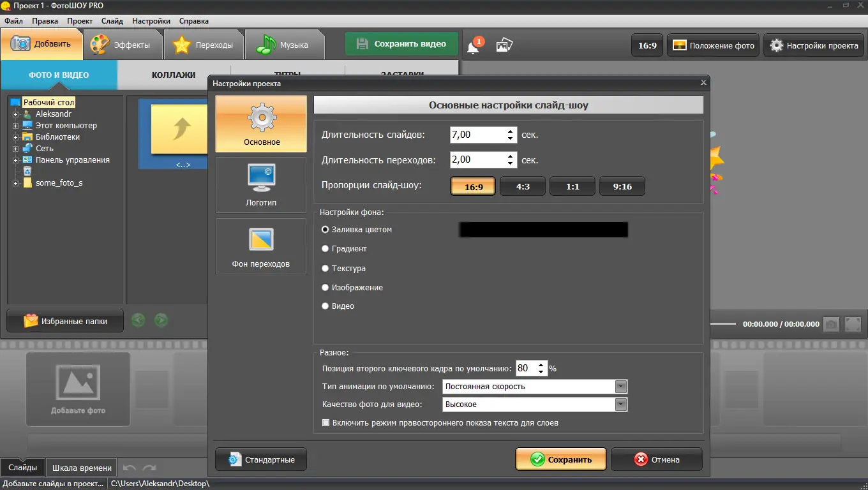Open the Коллажи sub-tab
The image size is (868, 490).
(x=174, y=75)
